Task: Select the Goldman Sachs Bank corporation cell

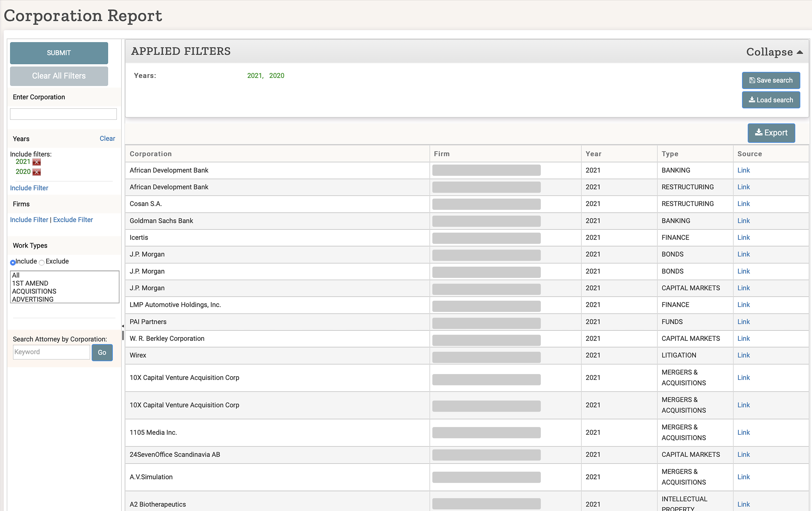Action: tap(277, 221)
